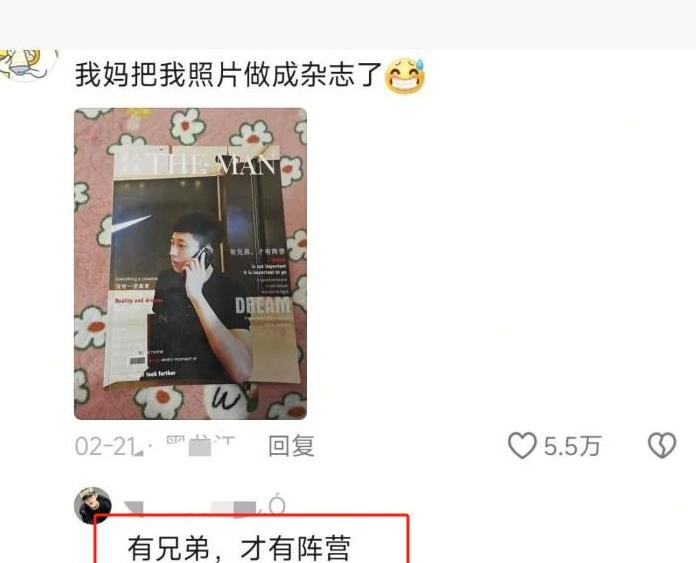696x563 pixels.
Task: Tap the broken heart dislike icon
Action: point(662,446)
